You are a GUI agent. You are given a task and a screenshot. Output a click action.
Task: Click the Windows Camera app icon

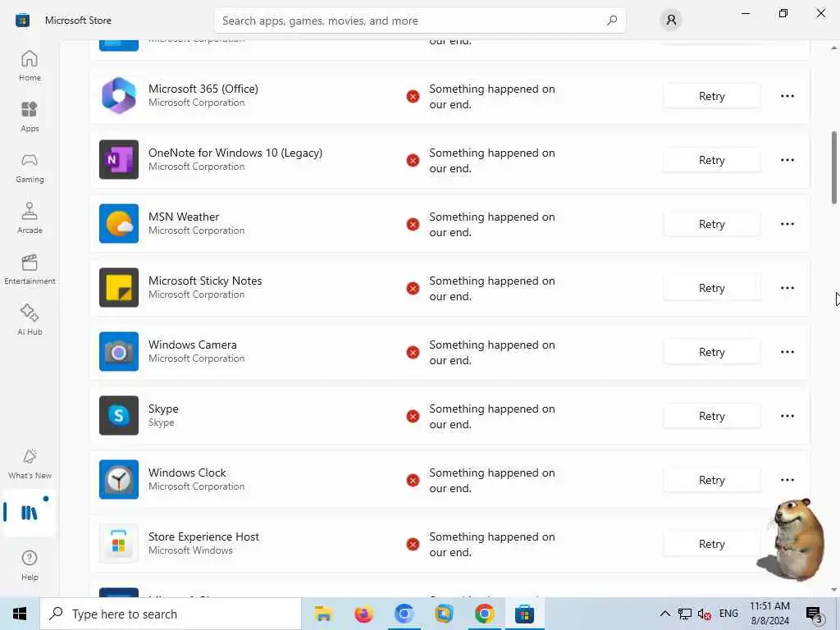coord(119,351)
